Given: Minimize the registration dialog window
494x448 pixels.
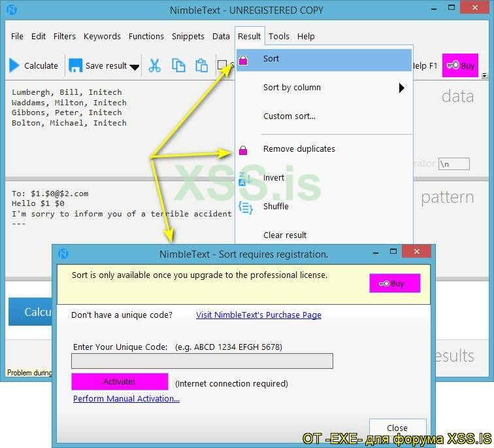Looking at the screenshot, I should coord(376,252).
